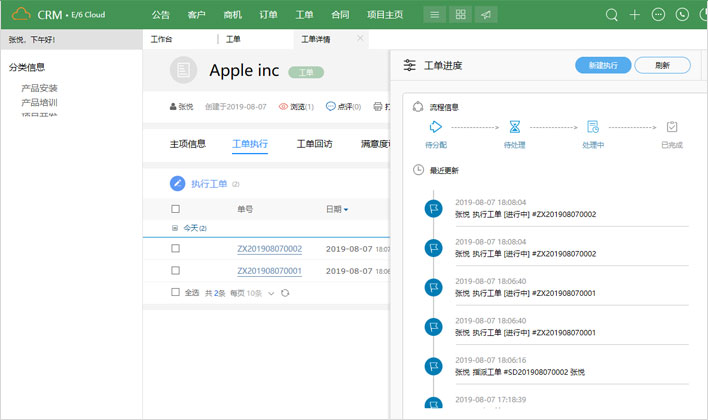Click the plus icon to add new

[x=635, y=15]
